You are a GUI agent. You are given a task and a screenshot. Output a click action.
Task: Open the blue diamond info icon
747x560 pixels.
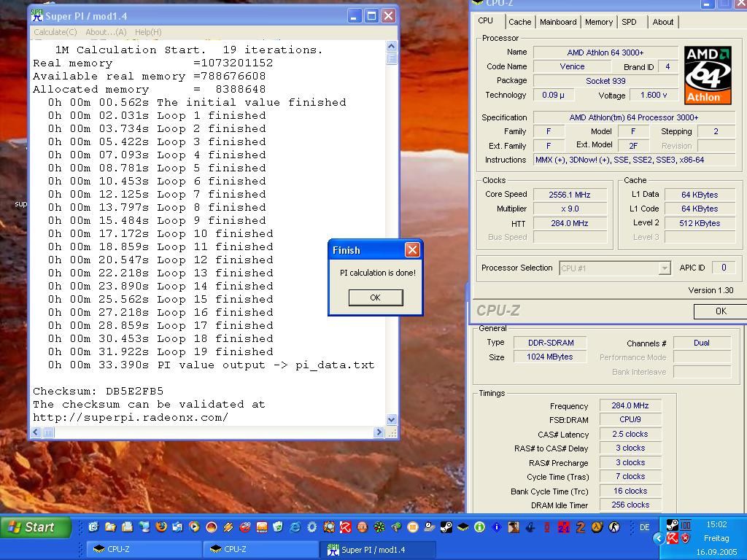(496, 526)
